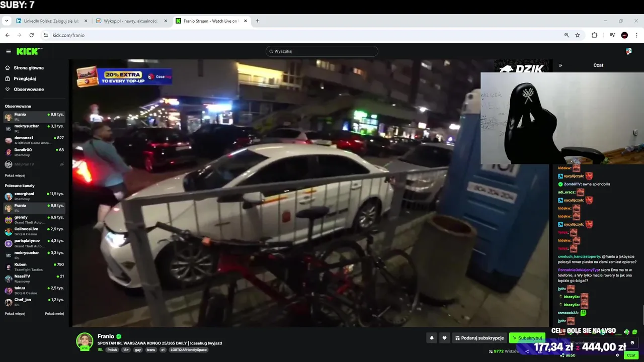The width and height of the screenshot is (644, 362).
Task: Click the green Subskrybuj button
Action: [x=527, y=338]
